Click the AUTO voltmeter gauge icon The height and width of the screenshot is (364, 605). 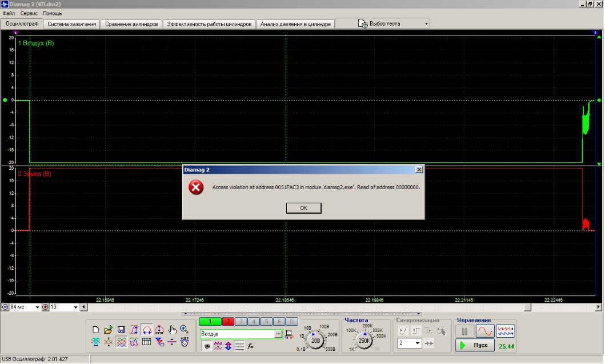185,342
